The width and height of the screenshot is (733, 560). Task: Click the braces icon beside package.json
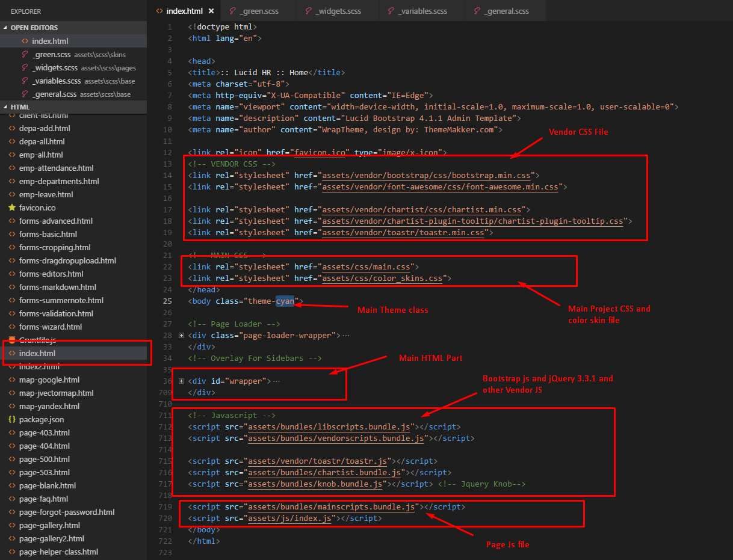click(x=12, y=419)
